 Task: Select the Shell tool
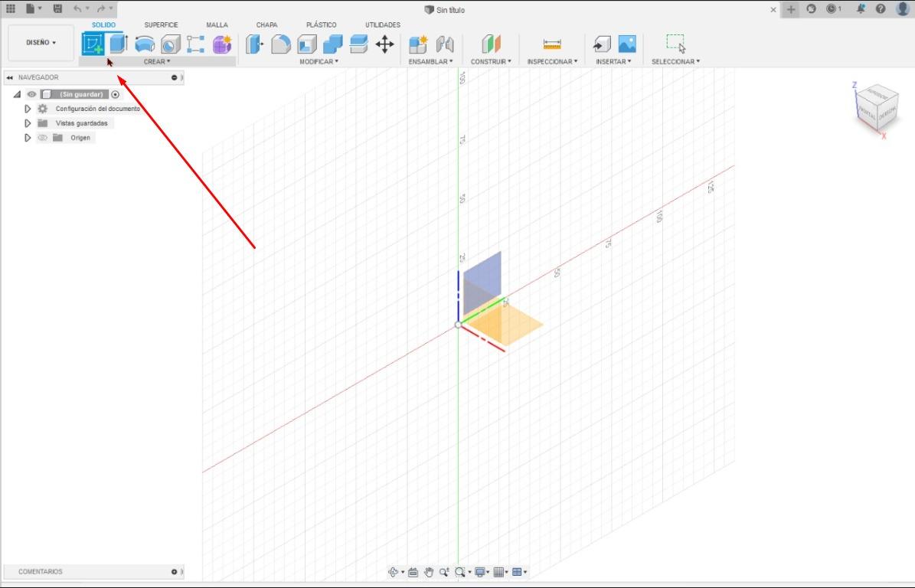[307, 44]
